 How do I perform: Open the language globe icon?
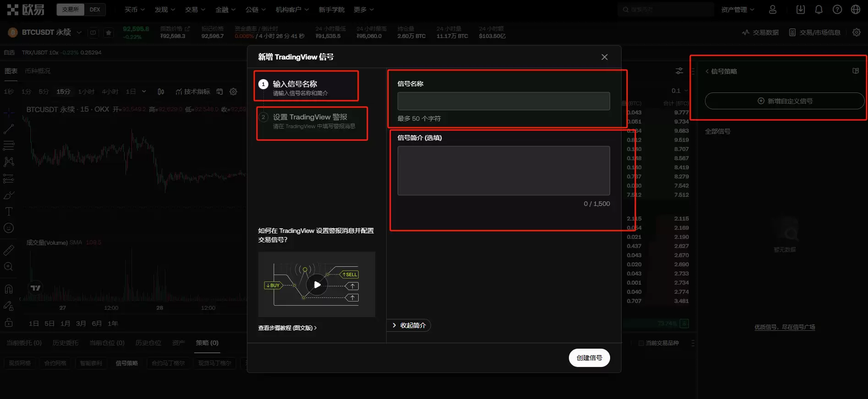tap(855, 10)
